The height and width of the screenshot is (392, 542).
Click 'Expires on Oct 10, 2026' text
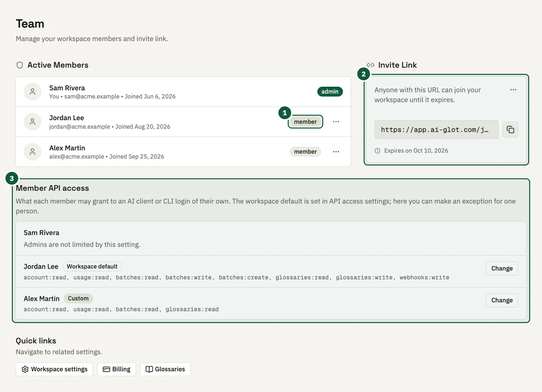coord(416,151)
